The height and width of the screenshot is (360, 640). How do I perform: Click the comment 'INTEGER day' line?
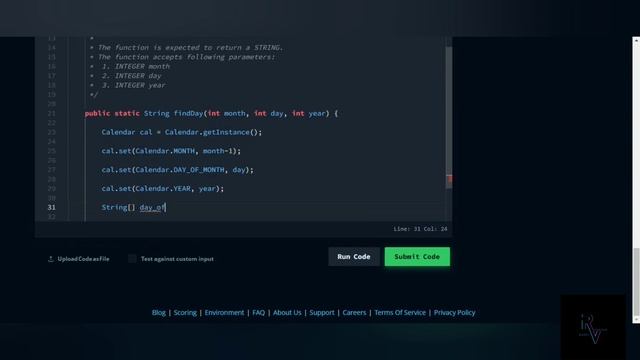[138, 76]
